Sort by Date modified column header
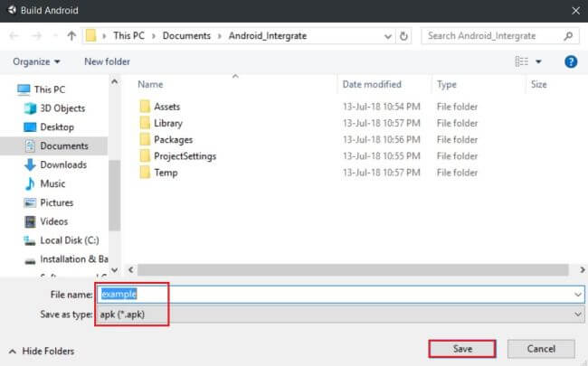The width and height of the screenshot is (588, 366). tap(372, 84)
